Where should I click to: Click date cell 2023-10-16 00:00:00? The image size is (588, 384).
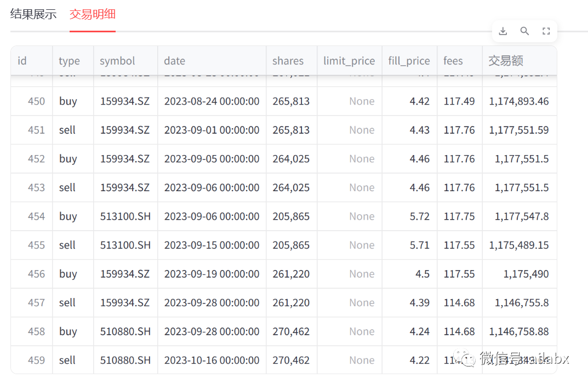point(212,360)
